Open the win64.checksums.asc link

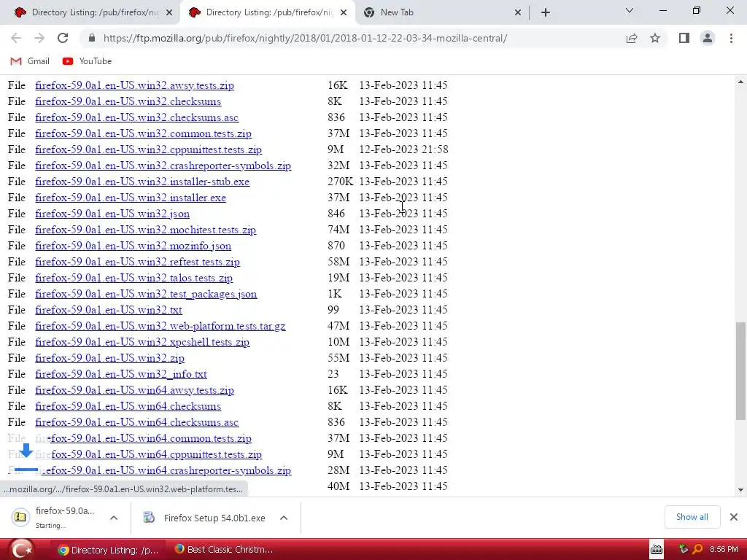pyautogui.click(x=136, y=422)
